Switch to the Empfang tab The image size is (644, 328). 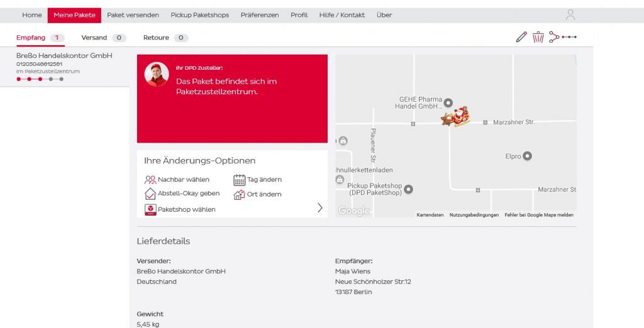pos(40,38)
